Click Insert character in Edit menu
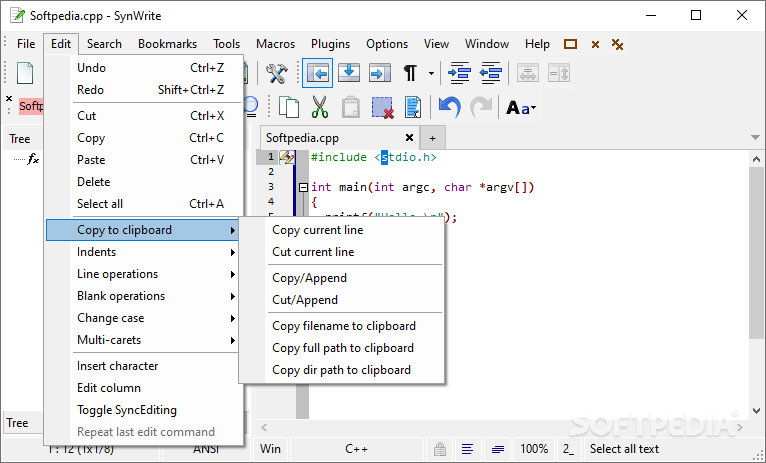 click(144, 366)
